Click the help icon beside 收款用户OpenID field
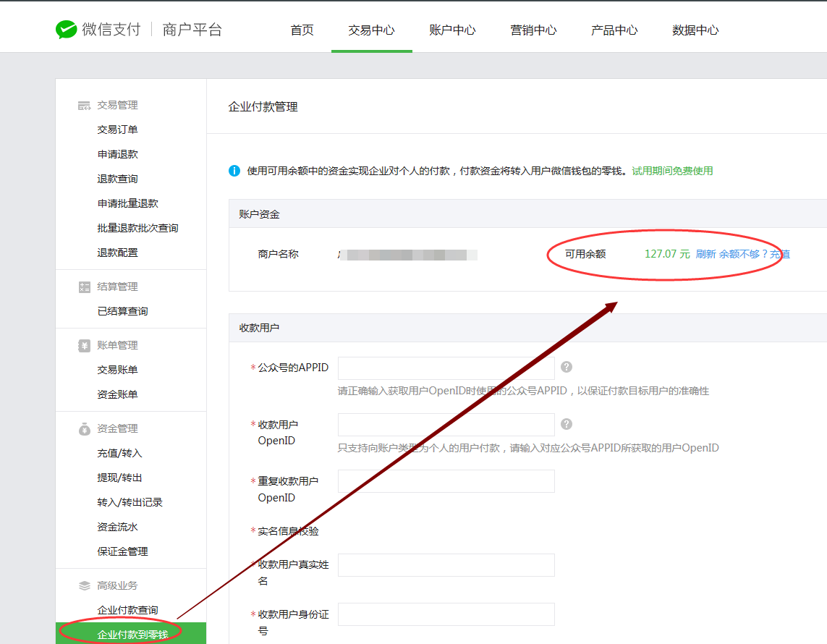The image size is (827, 644). 567,423
